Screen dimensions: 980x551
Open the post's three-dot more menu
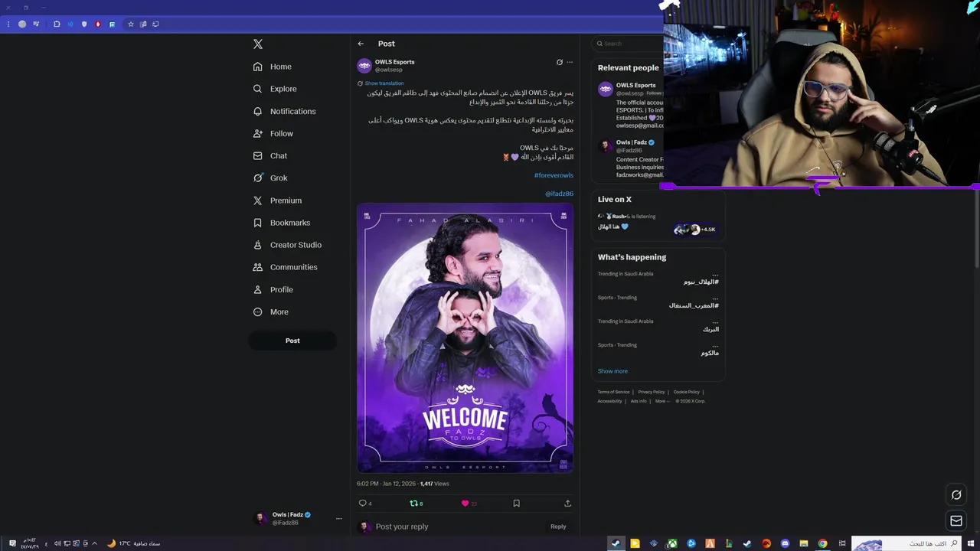570,62
